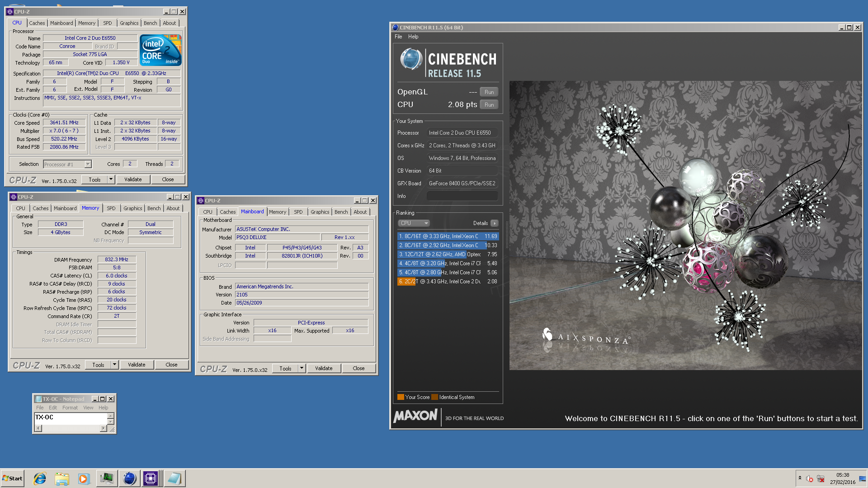The height and width of the screenshot is (488, 868).
Task: Show hidden system tray icons
Action: click(800, 478)
